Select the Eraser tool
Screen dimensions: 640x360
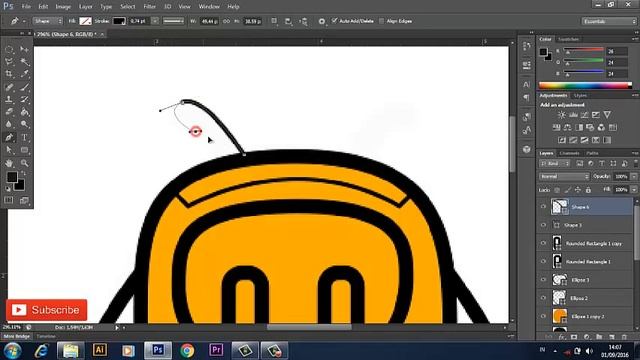tap(9, 112)
